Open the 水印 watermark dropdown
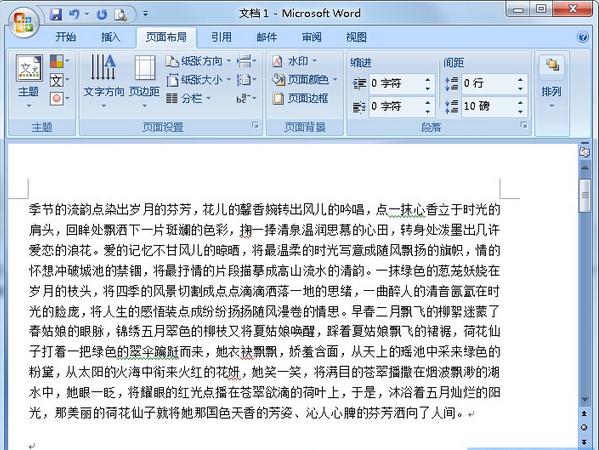599x450 pixels. click(x=295, y=61)
